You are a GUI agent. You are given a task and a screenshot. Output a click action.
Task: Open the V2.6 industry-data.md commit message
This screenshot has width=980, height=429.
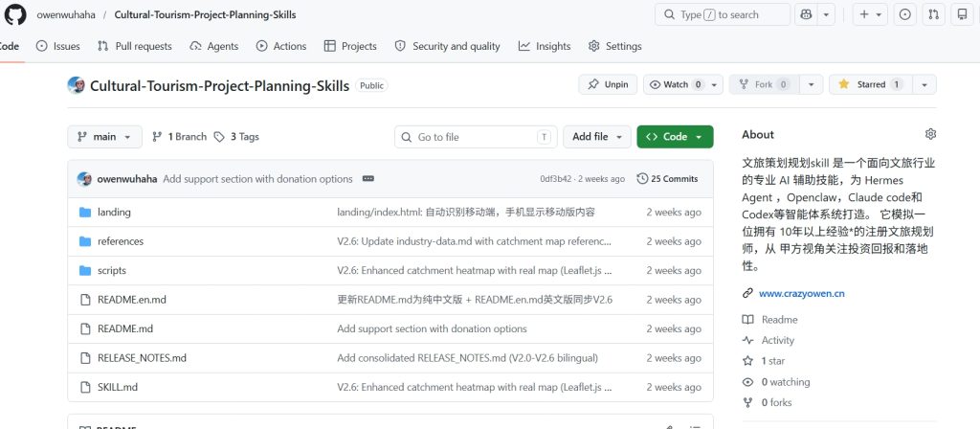click(x=475, y=241)
